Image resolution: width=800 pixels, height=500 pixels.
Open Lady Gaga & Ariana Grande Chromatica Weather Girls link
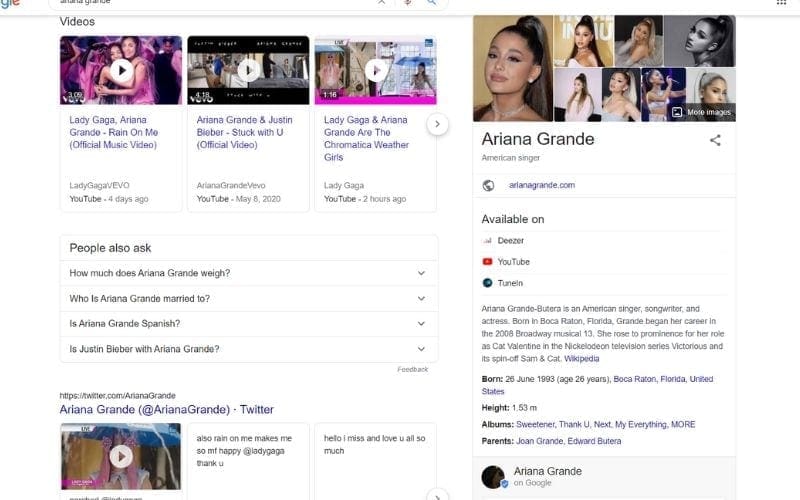(366, 138)
